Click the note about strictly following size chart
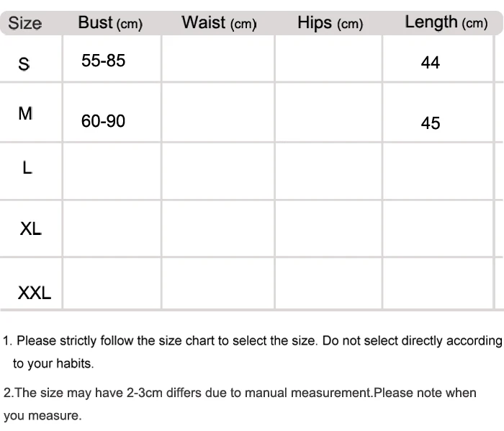The width and height of the screenshot is (504, 431). click(x=252, y=352)
